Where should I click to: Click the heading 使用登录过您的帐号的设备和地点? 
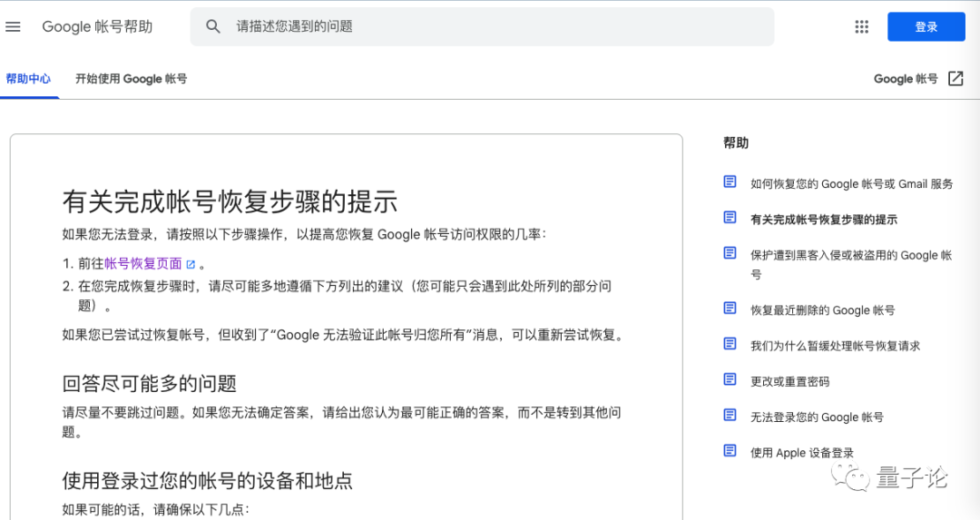[x=208, y=481]
